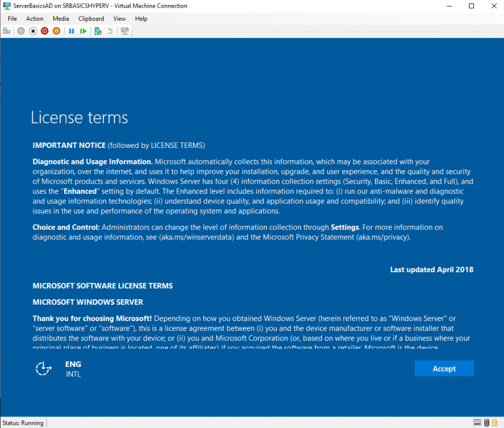The width and height of the screenshot is (504, 428).
Task: Open the Media menu
Action: pos(61,19)
